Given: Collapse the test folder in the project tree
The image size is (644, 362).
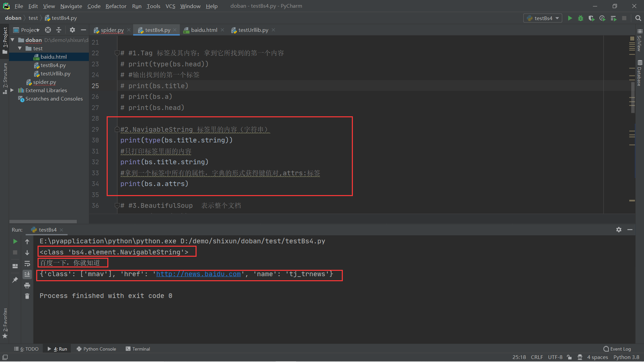Looking at the screenshot, I should [x=20, y=48].
